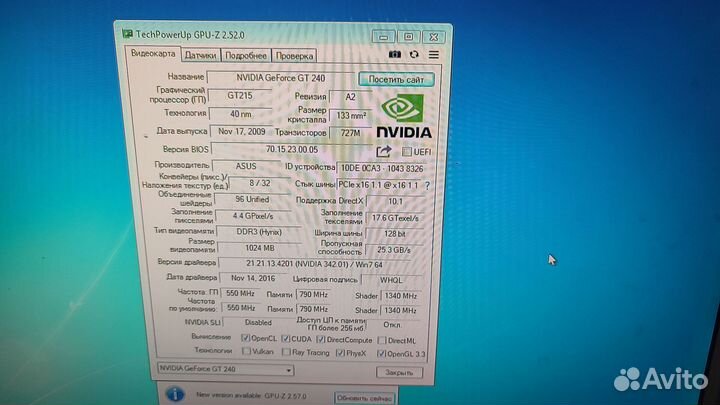Open the Подробнее tab
This screenshot has width=720, height=405.
pos(245,56)
